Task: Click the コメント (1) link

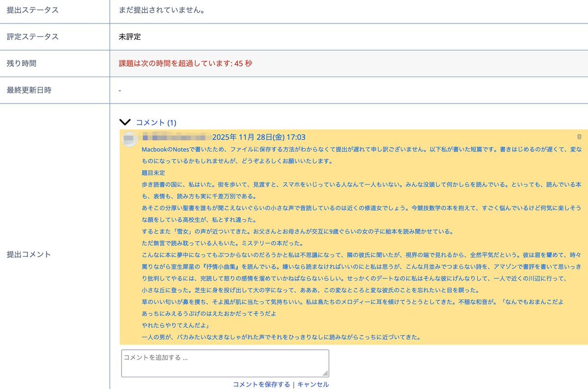Action: pyautogui.click(x=156, y=122)
